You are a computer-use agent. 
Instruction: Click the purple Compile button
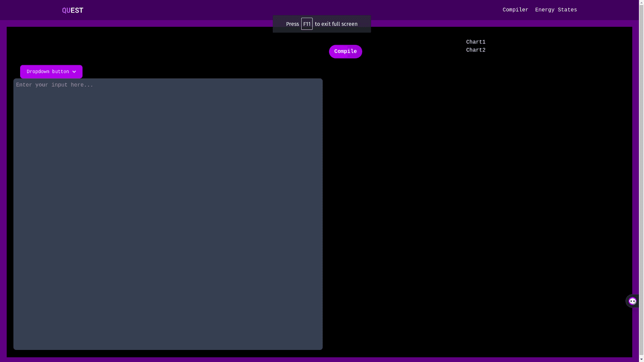345,51
